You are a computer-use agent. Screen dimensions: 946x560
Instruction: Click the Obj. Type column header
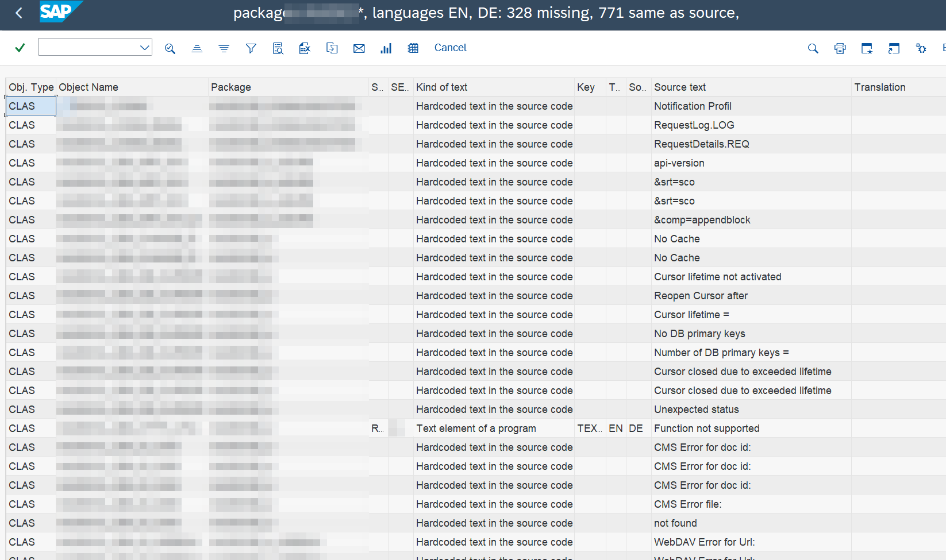point(31,87)
